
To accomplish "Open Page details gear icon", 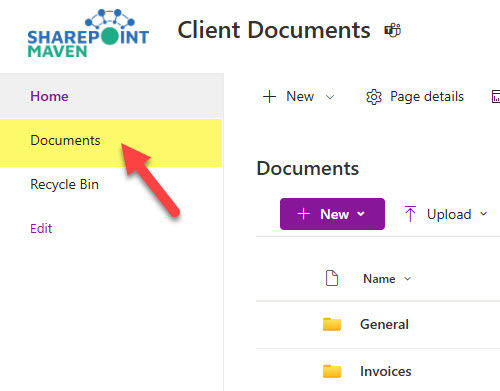I will tap(374, 97).
